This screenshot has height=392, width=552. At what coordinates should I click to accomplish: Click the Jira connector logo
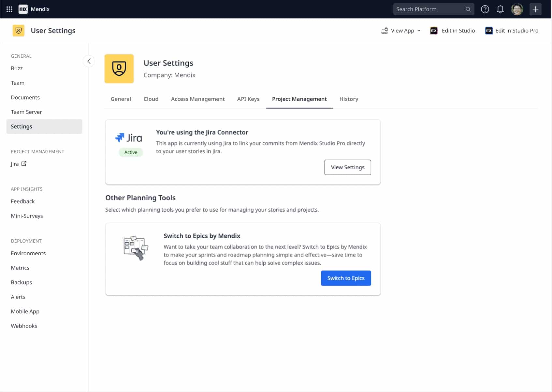[128, 137]
